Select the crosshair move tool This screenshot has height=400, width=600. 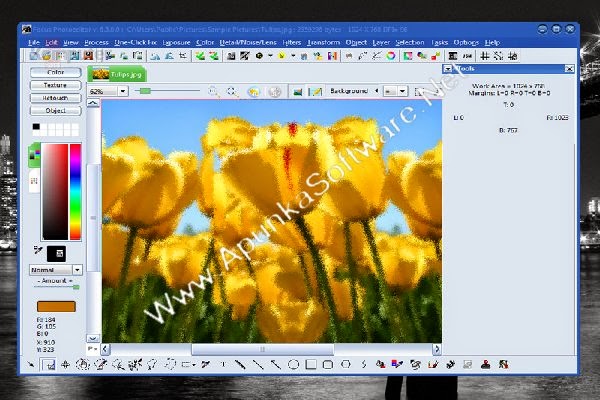[65, 364]
